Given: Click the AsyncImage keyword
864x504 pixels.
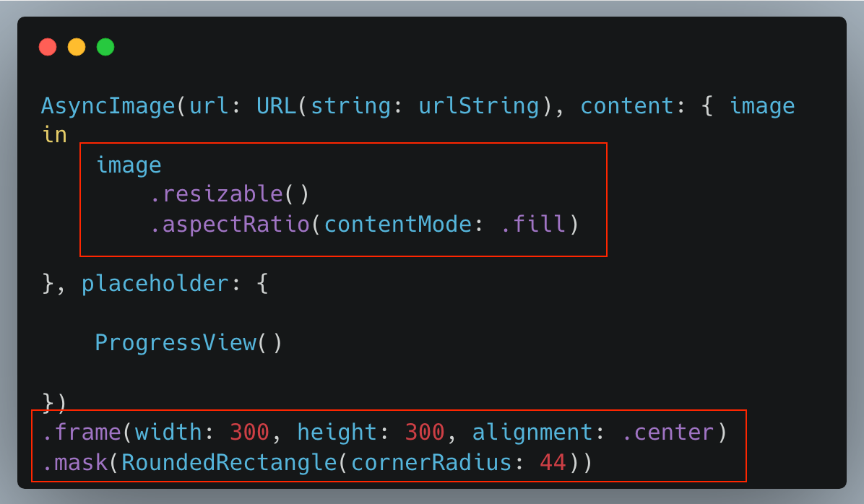Looking at the screenshot, I should pos(108,105).
